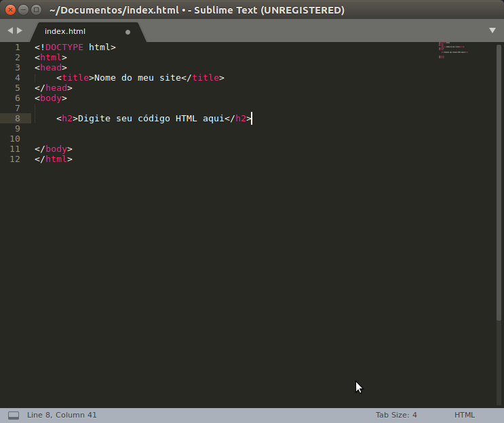This screenshot has width=504, height=423.
Task: Maximize the Sublime Text window
Action: click(x=36, y=10)
